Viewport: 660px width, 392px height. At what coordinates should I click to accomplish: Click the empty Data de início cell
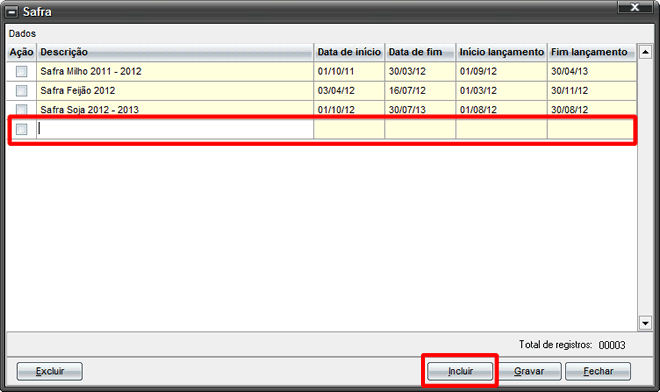(349, 129)
